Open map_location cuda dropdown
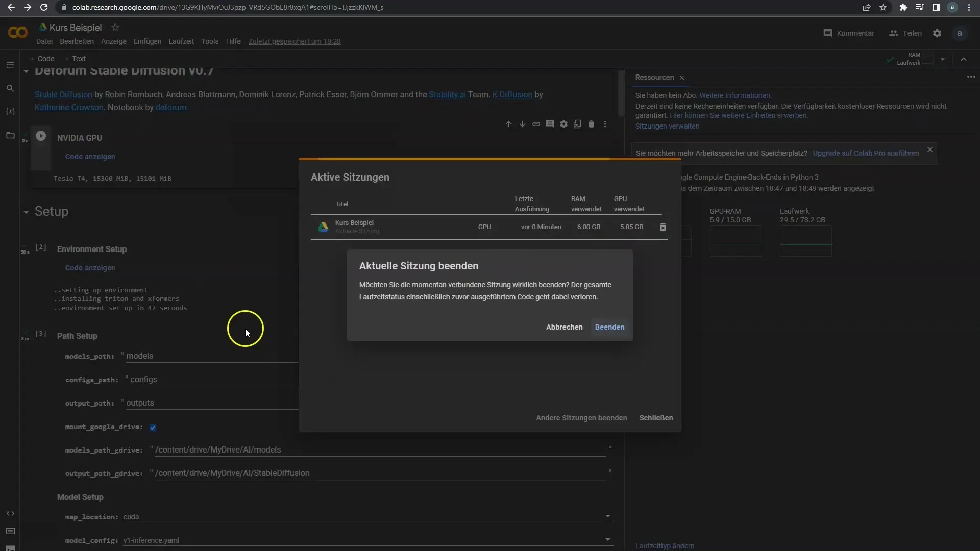Image resolution: width=980 pixels, height=551 pixels. (x=367, y=517)
